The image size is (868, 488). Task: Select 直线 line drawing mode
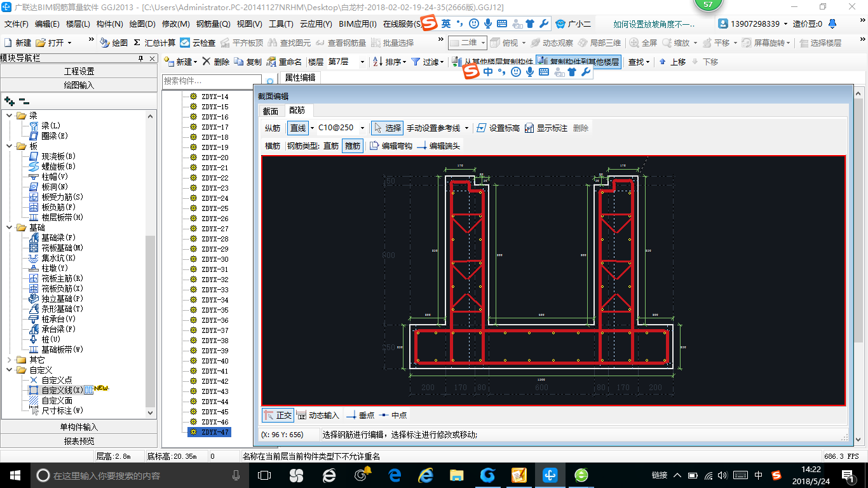297,128
